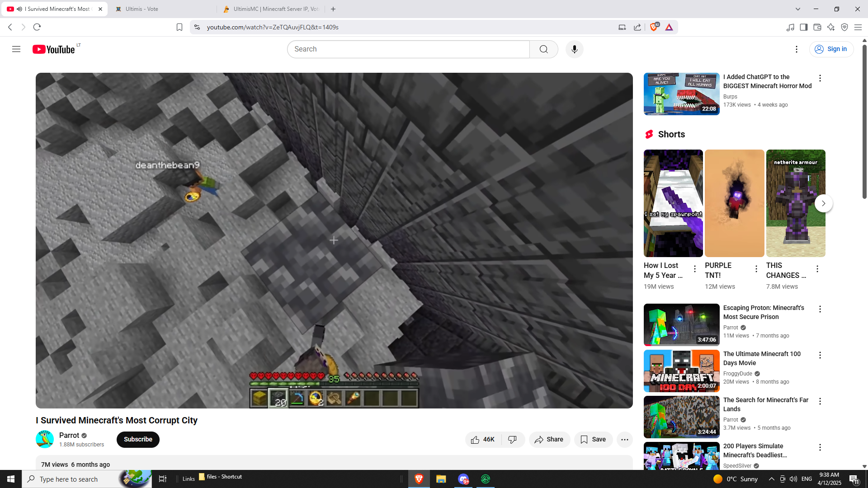Viewport: 868px width, 488px height.
Task: Dislike the video with thumbs down
Action: 513,440
